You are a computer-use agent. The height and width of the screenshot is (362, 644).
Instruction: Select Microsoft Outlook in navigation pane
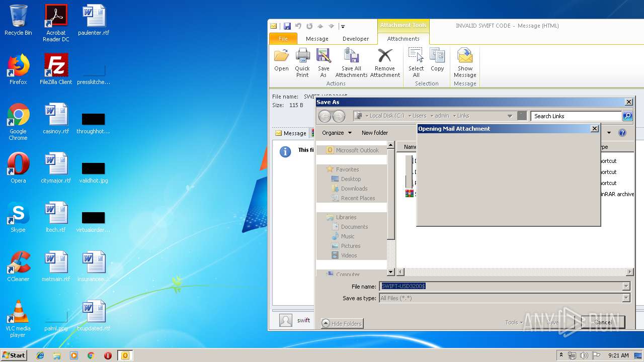[x=352, y=150]
